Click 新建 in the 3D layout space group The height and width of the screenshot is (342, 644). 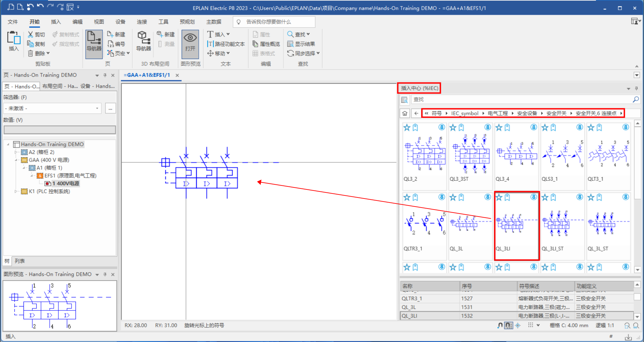coord(166,34)
